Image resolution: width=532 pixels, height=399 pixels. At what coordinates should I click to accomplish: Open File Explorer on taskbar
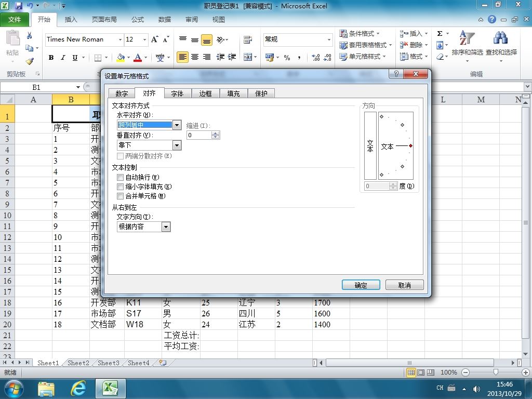tap(46, 389)
